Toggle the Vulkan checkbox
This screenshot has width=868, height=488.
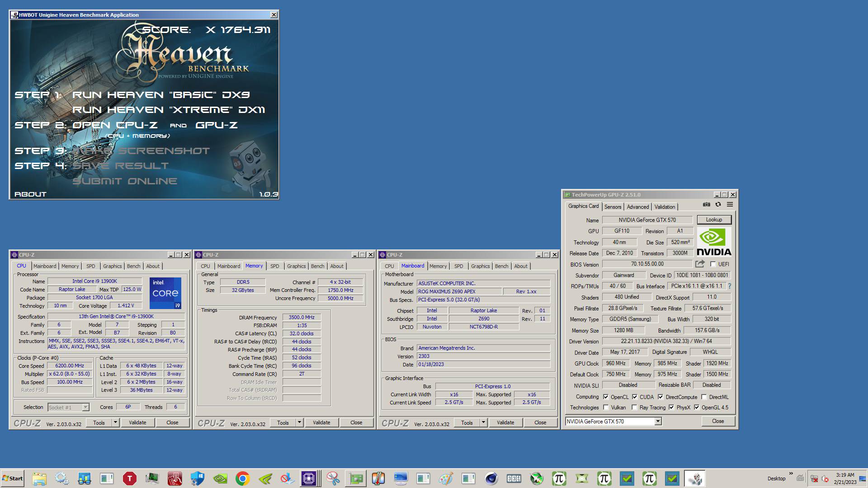click(x=606, y=408)
